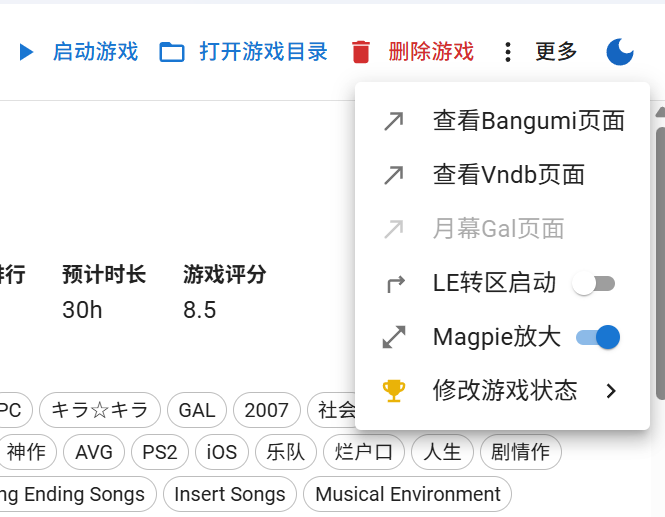
Task: Expand the 修改游戏状态 submenu chevron
Action: tap(612, 390)
